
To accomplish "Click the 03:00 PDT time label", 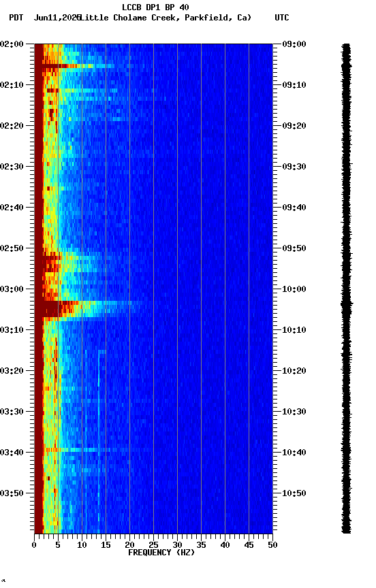I will (x=12, y=289).
